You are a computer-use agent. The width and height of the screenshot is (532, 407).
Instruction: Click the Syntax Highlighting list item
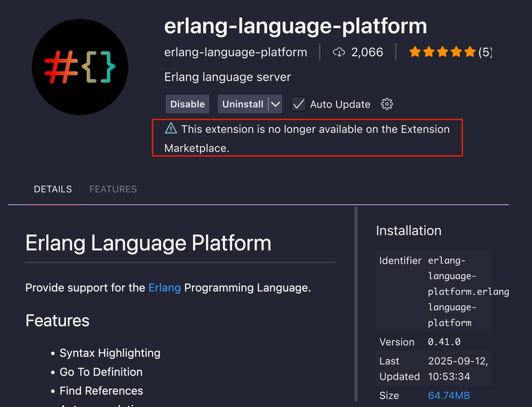(110, 353)
